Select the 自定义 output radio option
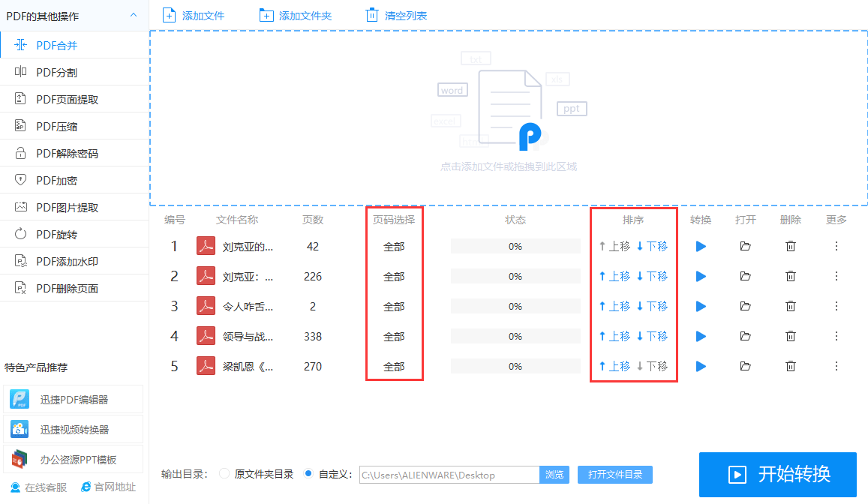The width and height of the screenshot is (868, 504). 308,473
